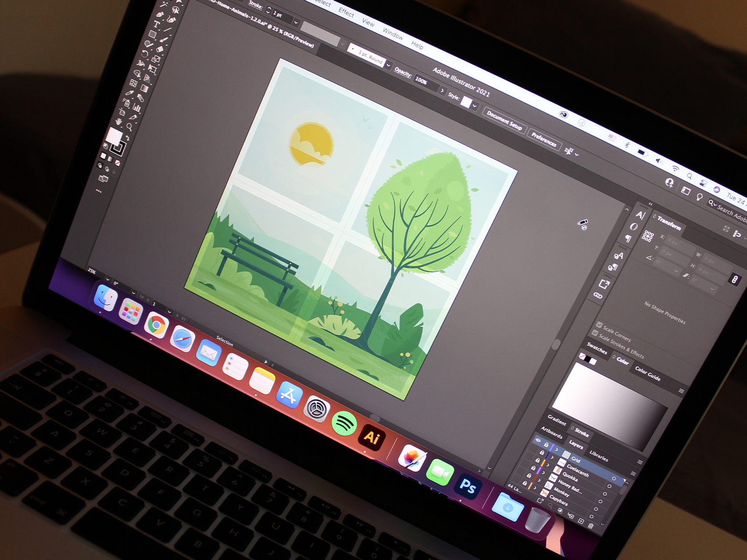Select the Paintbrush tool
Viewport: 747px width, 560px height.
pyautogui.click(x=163, y=40)
